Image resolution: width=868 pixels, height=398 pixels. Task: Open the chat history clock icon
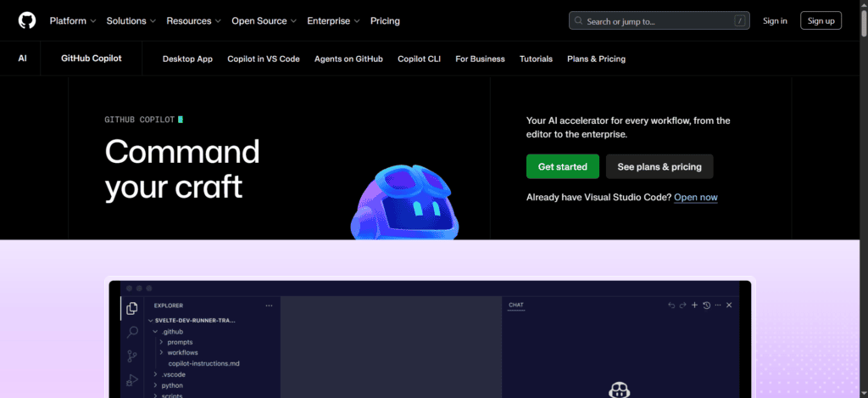click(706, 306)
